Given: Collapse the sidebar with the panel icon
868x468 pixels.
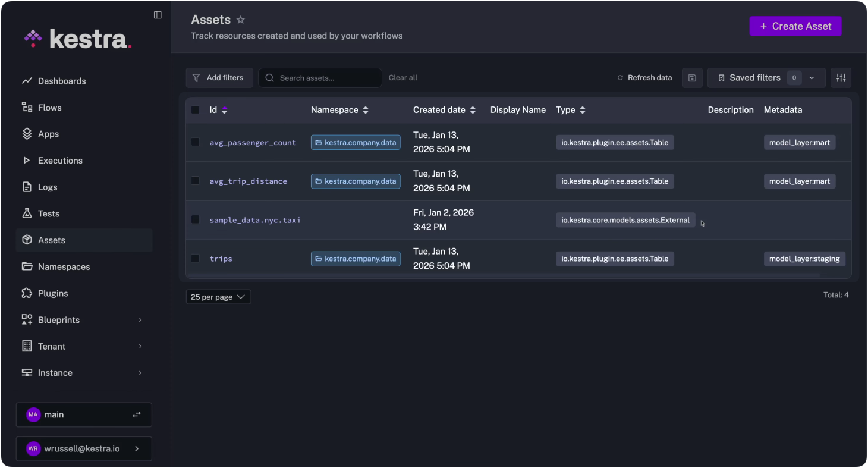Looking at the screenshot, I should click(x=158, y=15).
